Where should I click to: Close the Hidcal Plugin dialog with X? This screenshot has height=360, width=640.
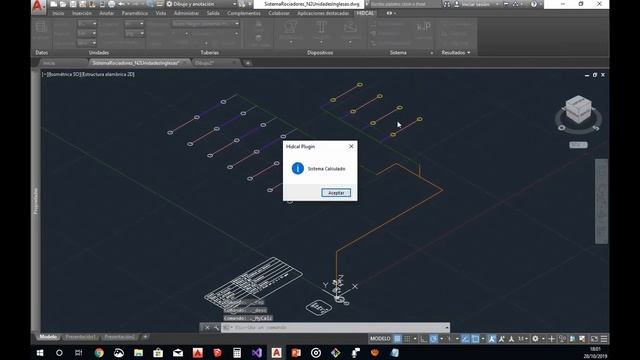[x=351, y=146]
